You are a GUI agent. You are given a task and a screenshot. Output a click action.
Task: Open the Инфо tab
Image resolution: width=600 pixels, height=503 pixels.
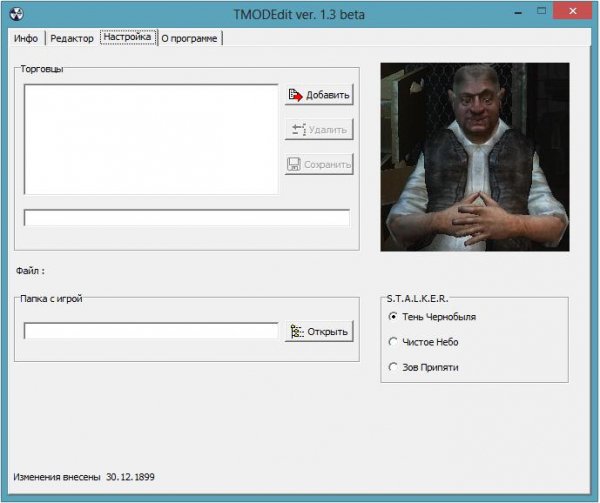pos(26,38)
